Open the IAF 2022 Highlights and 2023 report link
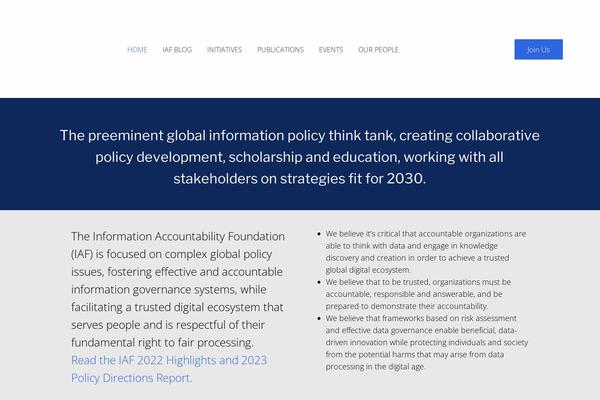 coord(169,369)
